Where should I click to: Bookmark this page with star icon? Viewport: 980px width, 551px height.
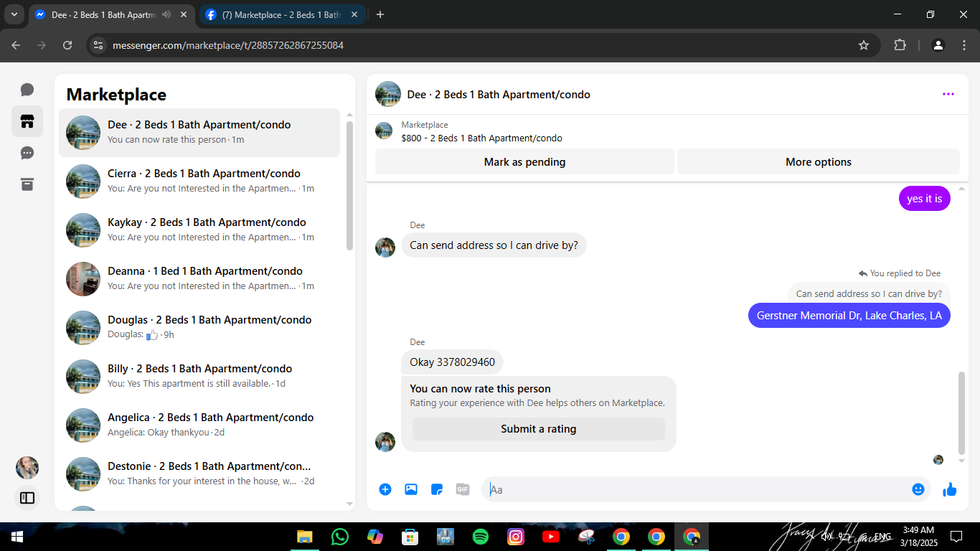pos(864,45)
